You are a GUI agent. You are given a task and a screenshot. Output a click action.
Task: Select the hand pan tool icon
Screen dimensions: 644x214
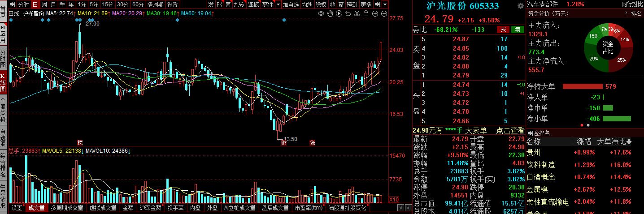[x=330, y=14]
